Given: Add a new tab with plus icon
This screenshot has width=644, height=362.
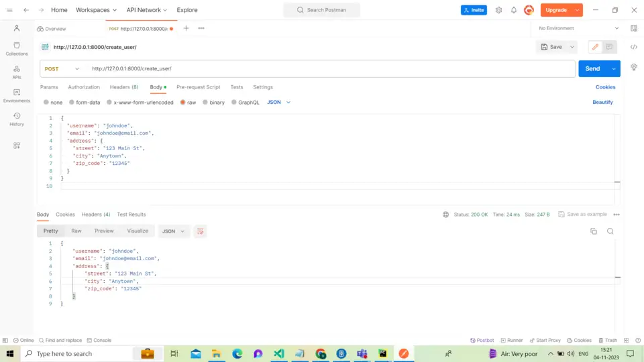Looking at the screenshot, I should coord(186,28).
